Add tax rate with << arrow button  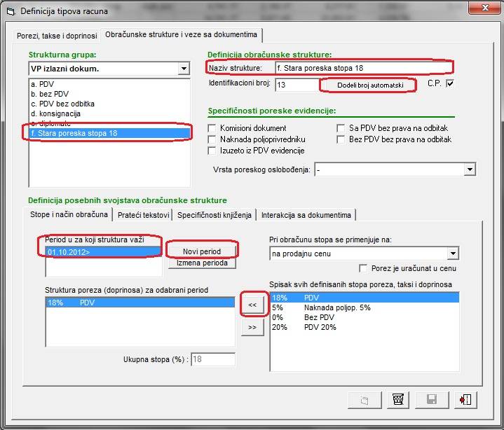tap(252, 305)
